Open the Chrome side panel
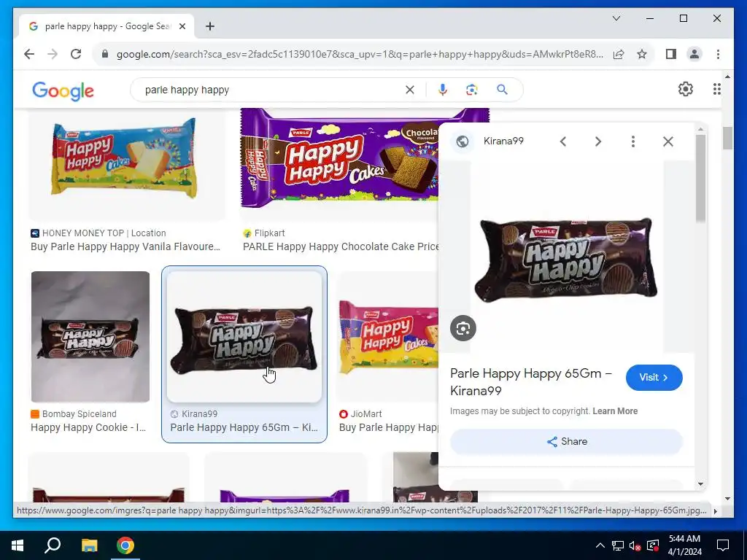This screenshot has width=747, height=560. tap(671, 54)
